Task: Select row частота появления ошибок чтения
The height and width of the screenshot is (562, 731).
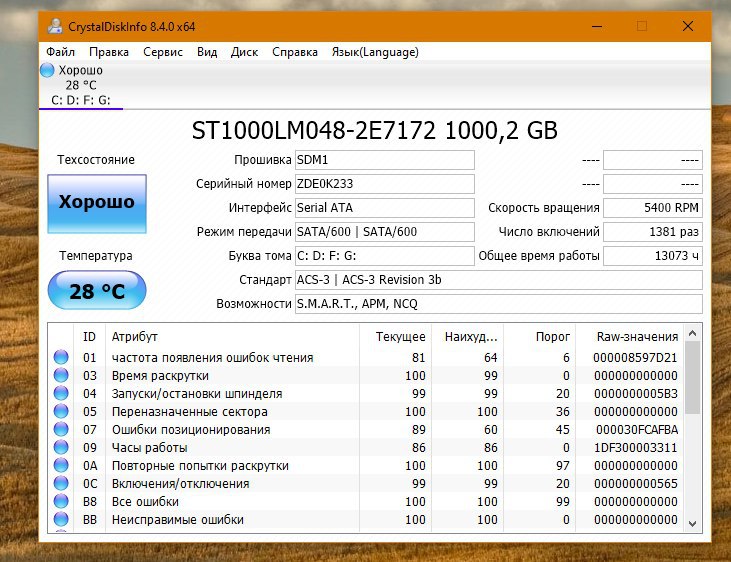Action: (366, 358)
